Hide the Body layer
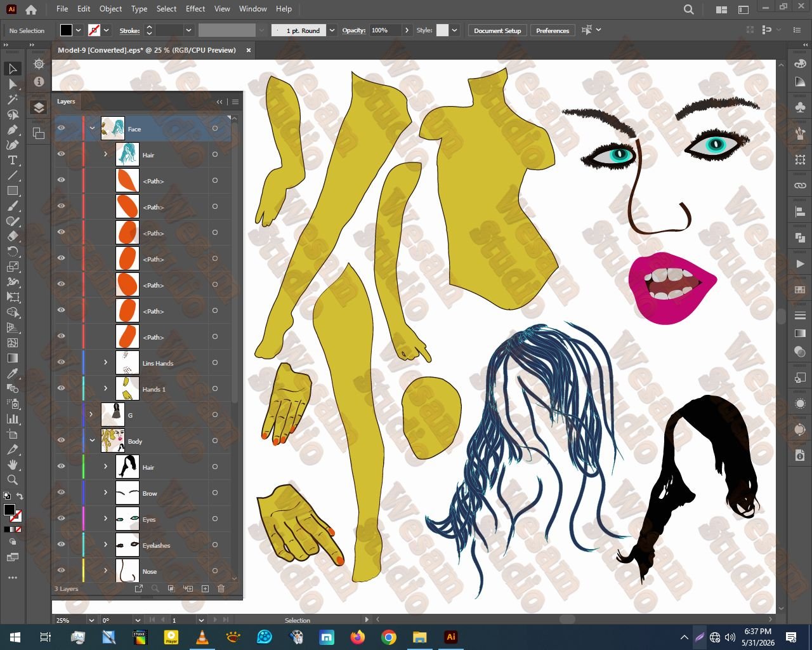Image resolution: width=812 pixels, height=650 pixels. 62,441
